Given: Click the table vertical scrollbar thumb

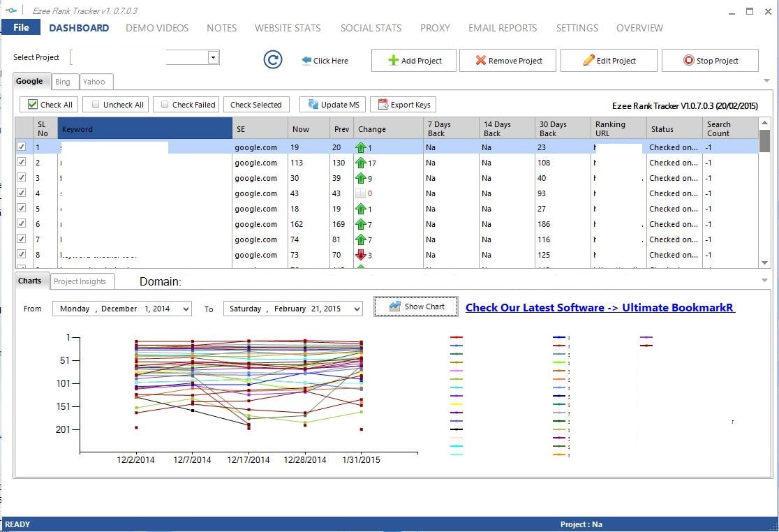Looking at the screenshot, I should coord(764,140).
